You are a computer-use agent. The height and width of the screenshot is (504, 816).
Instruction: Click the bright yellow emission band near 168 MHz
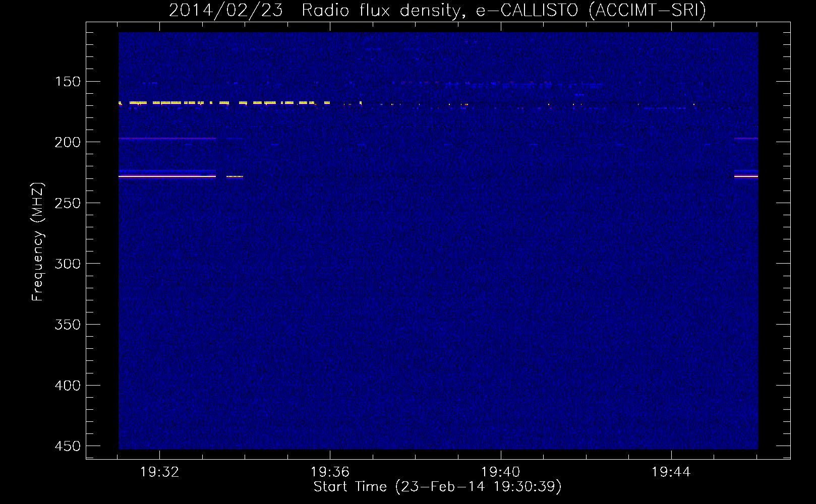click(x=224, y=103)
